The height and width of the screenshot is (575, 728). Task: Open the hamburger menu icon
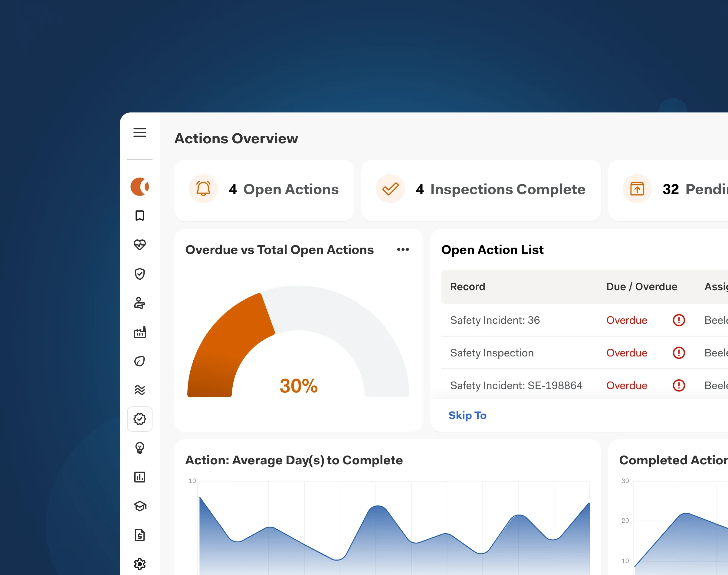point(139,132)
